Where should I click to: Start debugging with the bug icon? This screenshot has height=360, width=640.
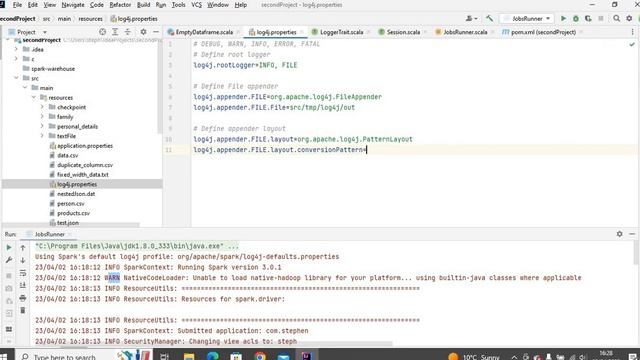coord(576,18)
